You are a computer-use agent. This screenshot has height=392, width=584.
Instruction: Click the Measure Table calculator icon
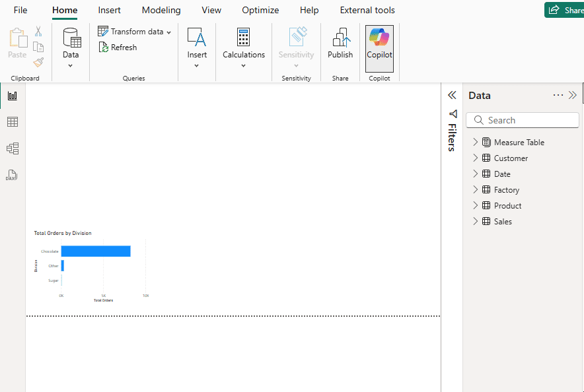pos(486,142)
